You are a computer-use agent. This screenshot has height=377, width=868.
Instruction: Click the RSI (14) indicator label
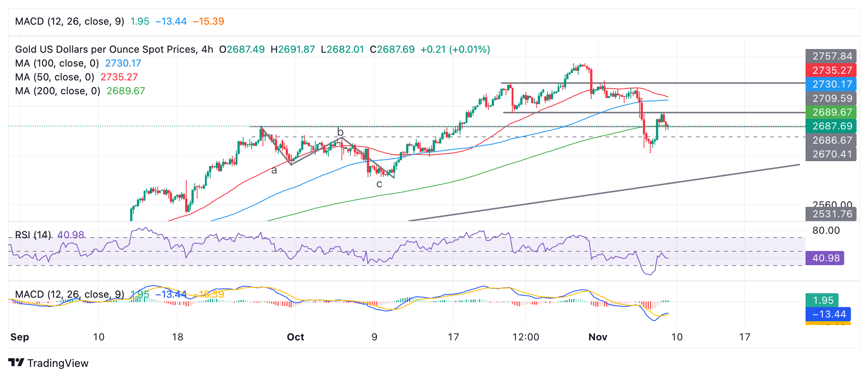33,235
